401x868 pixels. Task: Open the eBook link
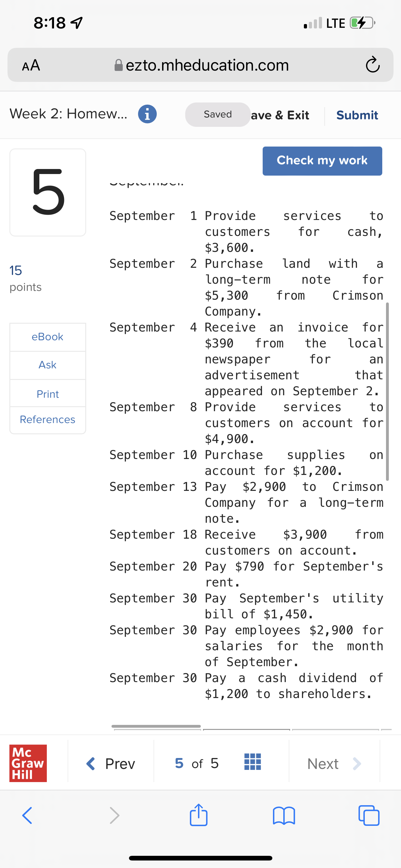(x=47, y=337)
